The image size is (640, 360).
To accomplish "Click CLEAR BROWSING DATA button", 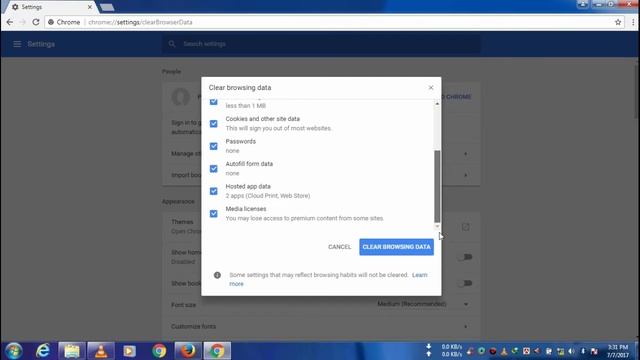I will 396,247.
